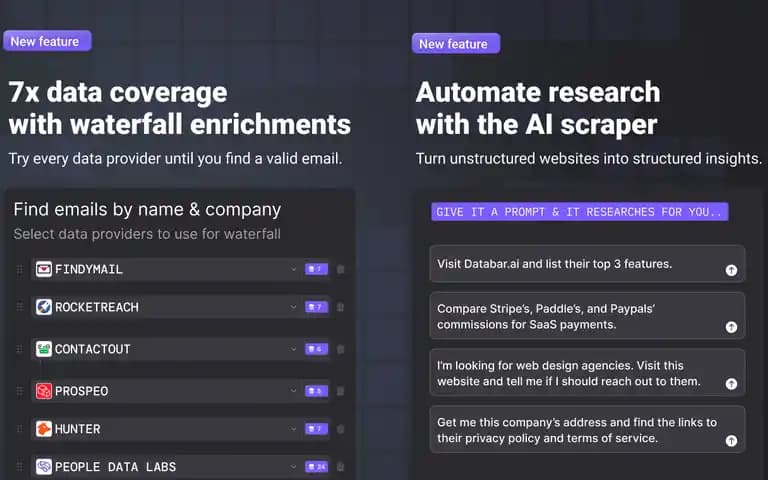Select the Databar.ai top 3 features prompt
Image resolution: width=768 pixels, height=480 pixels.
(x=587, y=264)
